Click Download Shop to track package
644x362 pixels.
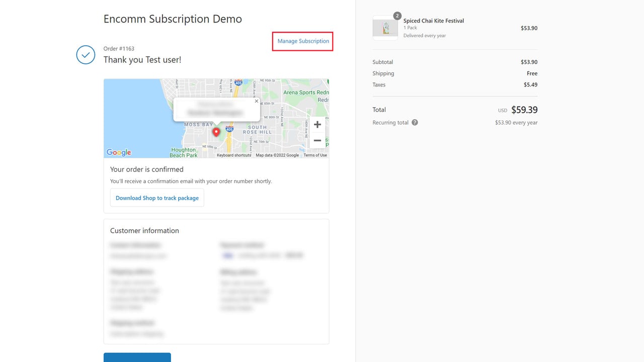point(157,198)
